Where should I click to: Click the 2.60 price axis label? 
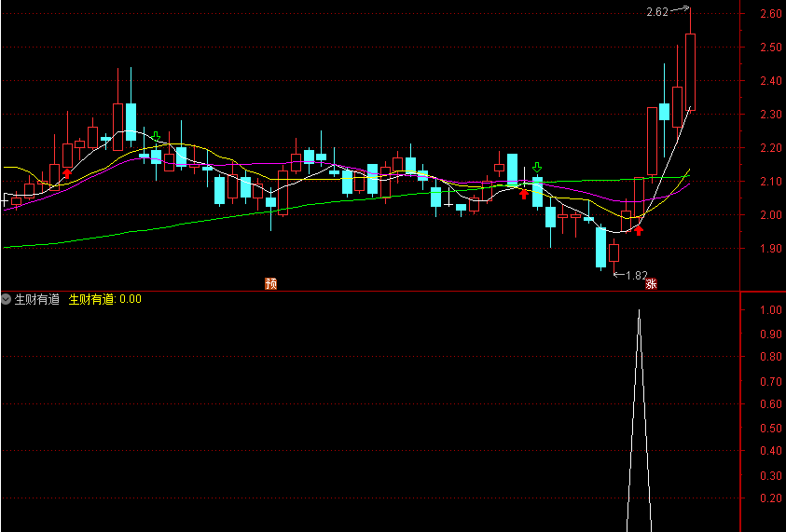[x=771, y=14]
